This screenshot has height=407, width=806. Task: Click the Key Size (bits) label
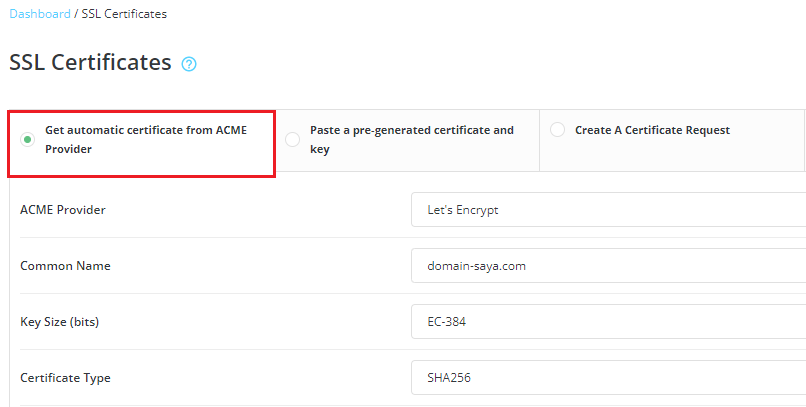tap(60, 322)
